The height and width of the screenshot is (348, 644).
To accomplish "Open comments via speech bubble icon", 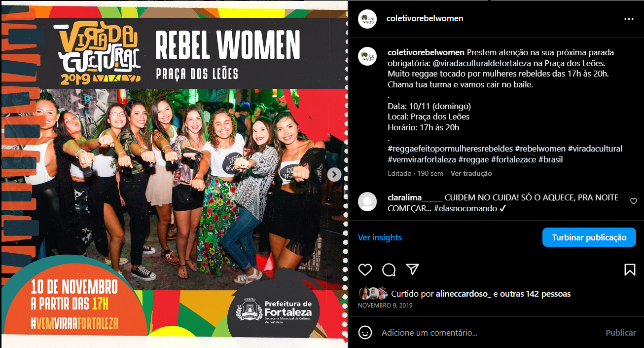I will [389, 270].
